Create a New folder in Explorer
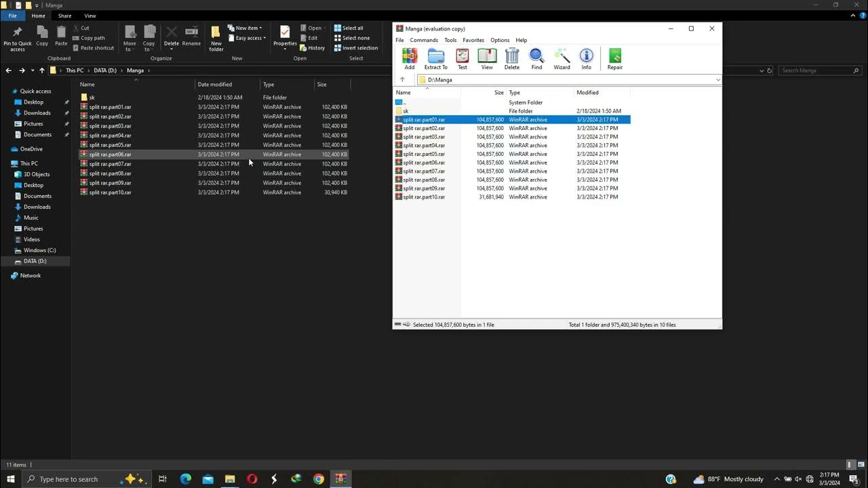 216,39
